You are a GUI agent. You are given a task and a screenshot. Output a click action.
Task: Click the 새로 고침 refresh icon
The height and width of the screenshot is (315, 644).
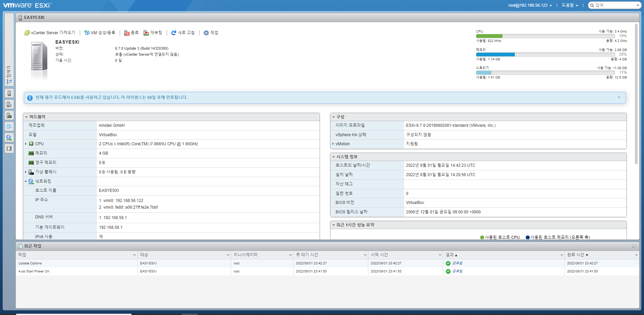point(174,33)
